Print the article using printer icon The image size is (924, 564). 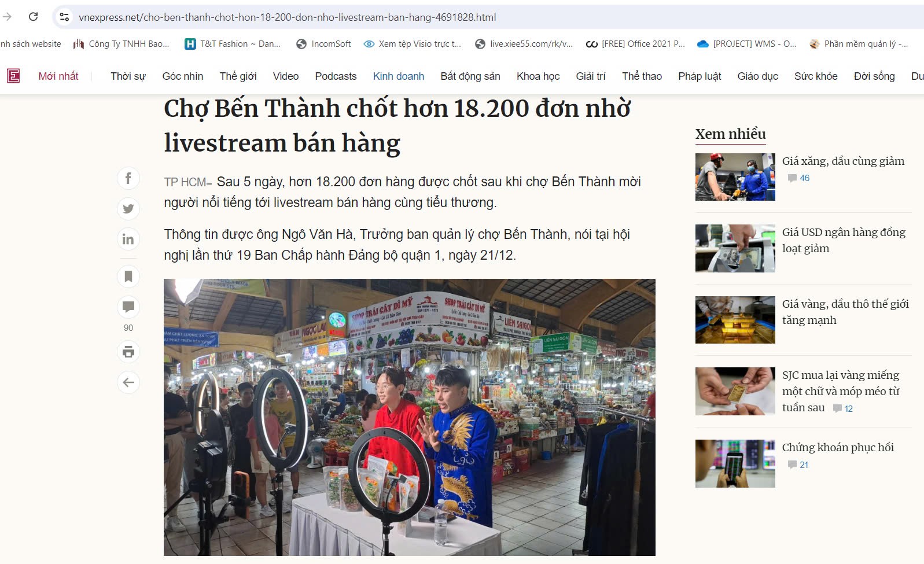(x=128, y=352)
